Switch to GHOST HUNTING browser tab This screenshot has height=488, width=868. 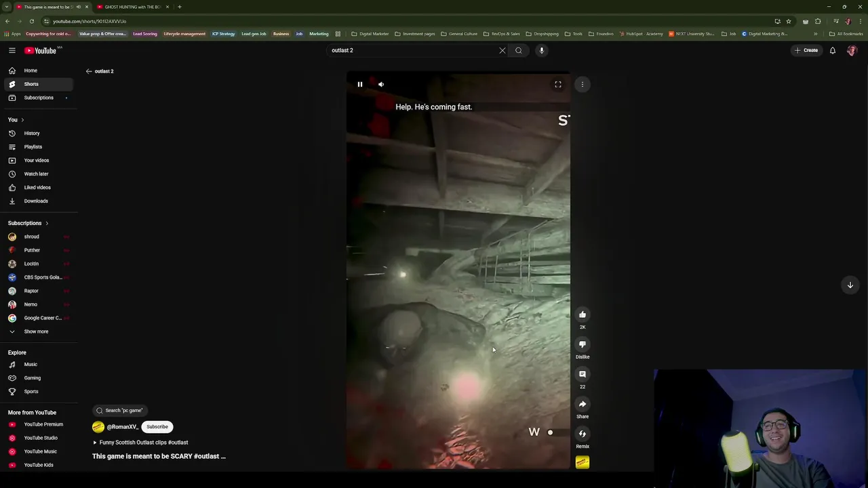tap(132, 7)
